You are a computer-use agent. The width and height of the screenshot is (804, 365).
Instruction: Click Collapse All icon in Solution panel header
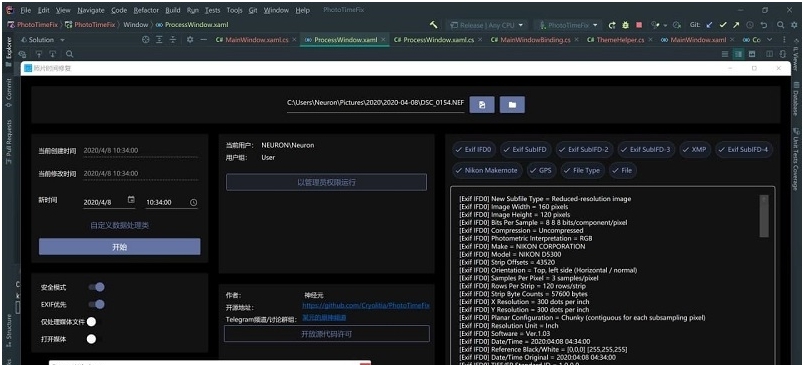tap(173, 39)
